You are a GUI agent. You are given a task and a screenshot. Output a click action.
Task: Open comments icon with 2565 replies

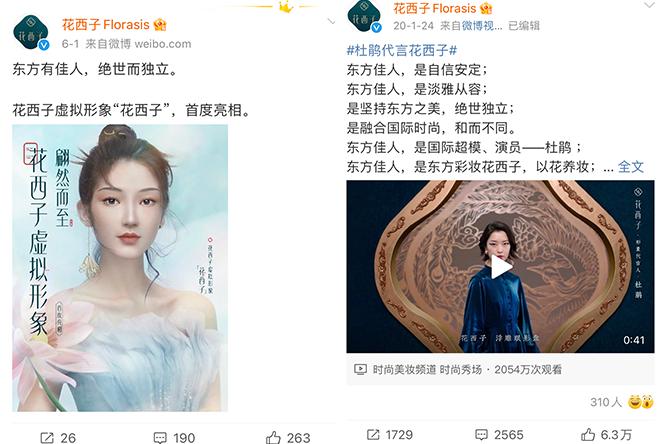pos(481,435)
